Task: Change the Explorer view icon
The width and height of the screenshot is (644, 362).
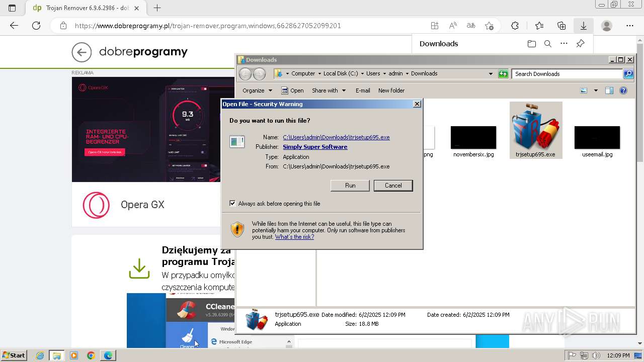Action: coord(584,90)
